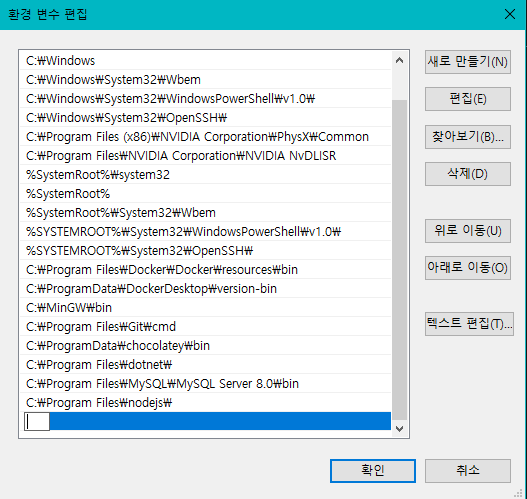Screen dimensions: 527x499
Task: Select the NVIDIA NvDLISR path
Action: click(205, 156)
